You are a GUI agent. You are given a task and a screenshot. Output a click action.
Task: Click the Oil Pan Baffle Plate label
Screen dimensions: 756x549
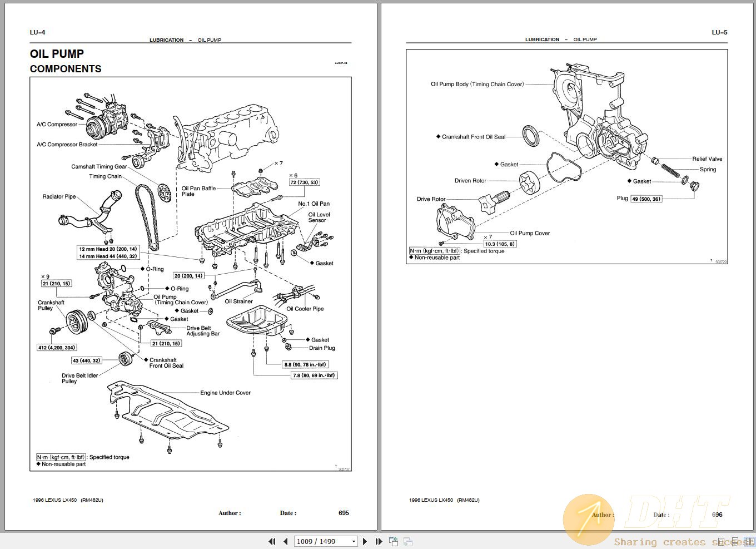tap(198, 191)
